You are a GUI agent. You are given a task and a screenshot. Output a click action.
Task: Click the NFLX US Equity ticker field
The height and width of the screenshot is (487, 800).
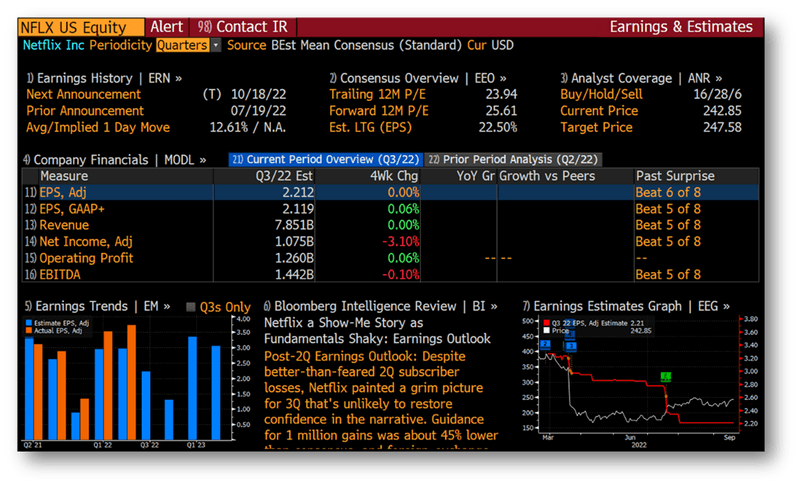[81, 27]
